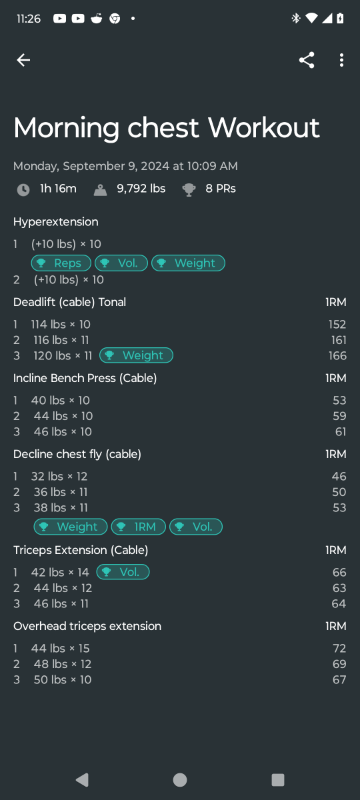Select the Hyperextension Reps PR badge
Image resolution: width=360 pixels, height=800 pixels.
point(61,263)
